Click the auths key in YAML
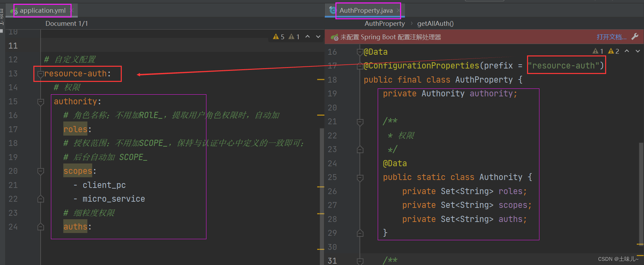Viewport: 644px width, 265px height. point(75,227)
